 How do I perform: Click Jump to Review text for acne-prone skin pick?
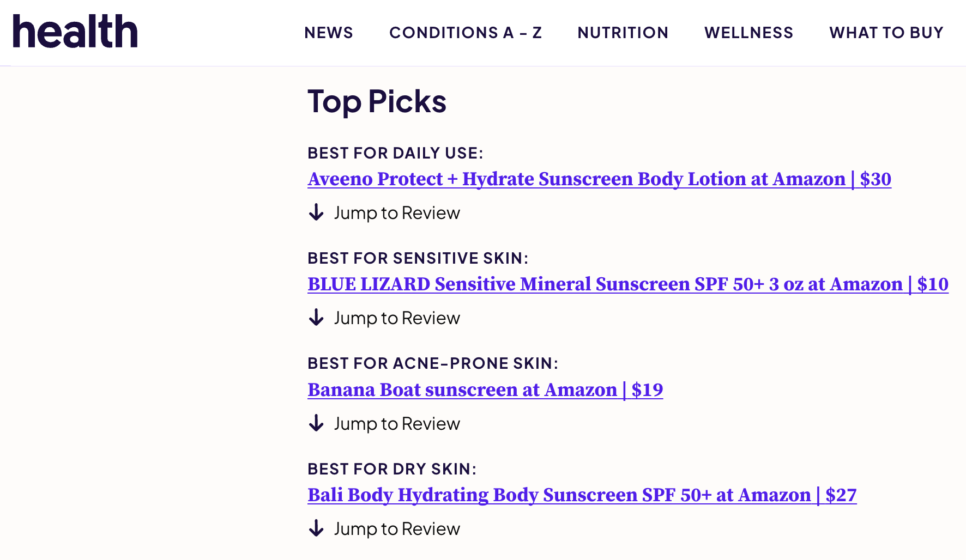pyautogui.click(x=397, y=424)
